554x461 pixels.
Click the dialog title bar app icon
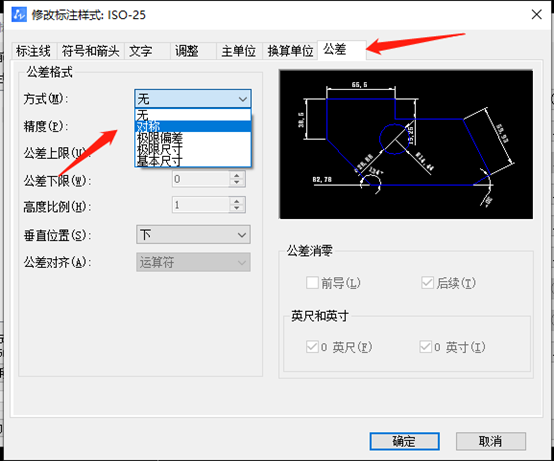tap(19, 15)
